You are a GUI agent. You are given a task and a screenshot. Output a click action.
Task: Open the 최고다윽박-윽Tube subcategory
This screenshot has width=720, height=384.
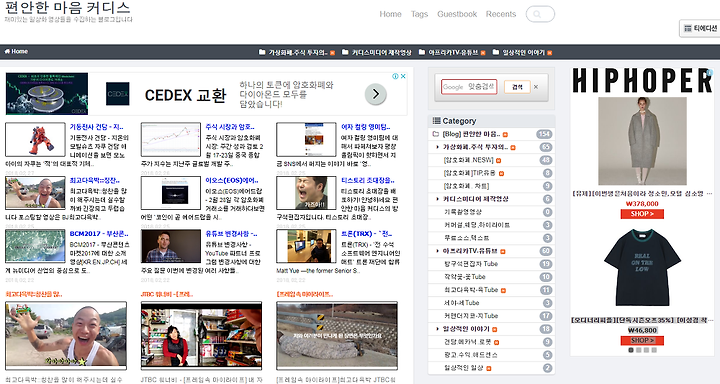click(471, 290)
